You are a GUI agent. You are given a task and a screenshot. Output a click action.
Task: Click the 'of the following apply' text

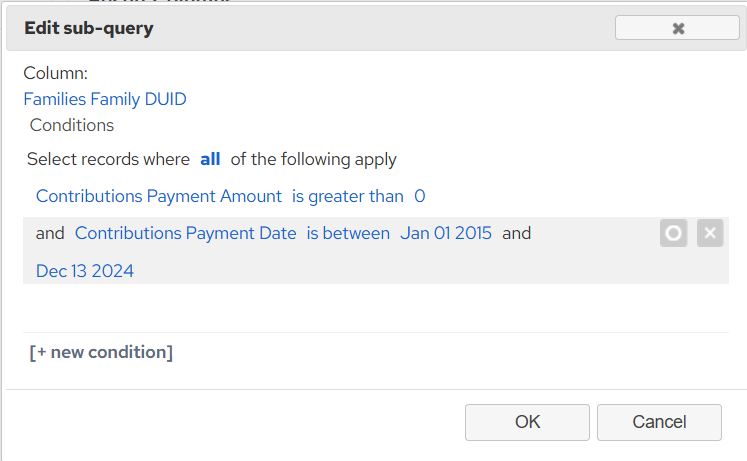[x=313, y=159]
